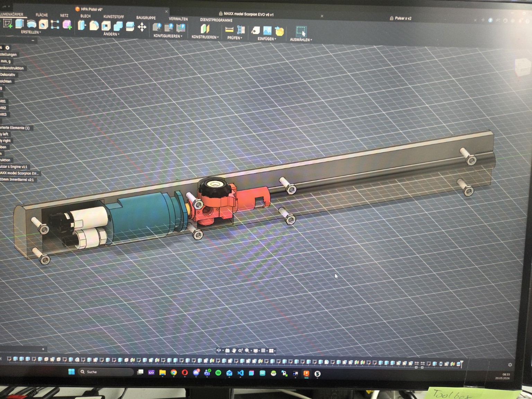
Task: Select the Press Pull tool in ÄNDERN
Action: tap(82, 25)
